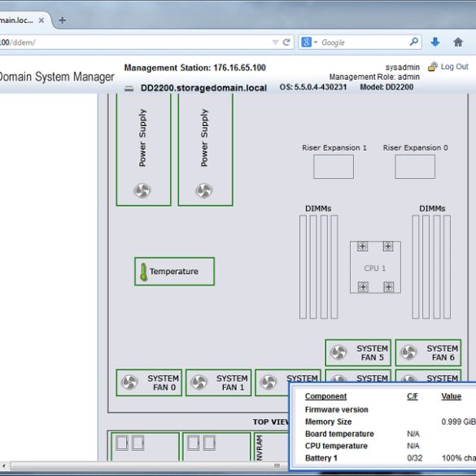Image resolution: width=476 pixels, height=476 pixels.
Task: Select the Riser Expansion 1 slot
Action: coord(334,167)
